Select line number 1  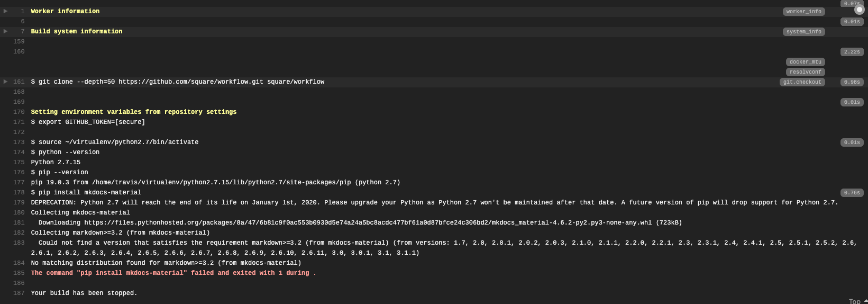(x=23, y=11)
